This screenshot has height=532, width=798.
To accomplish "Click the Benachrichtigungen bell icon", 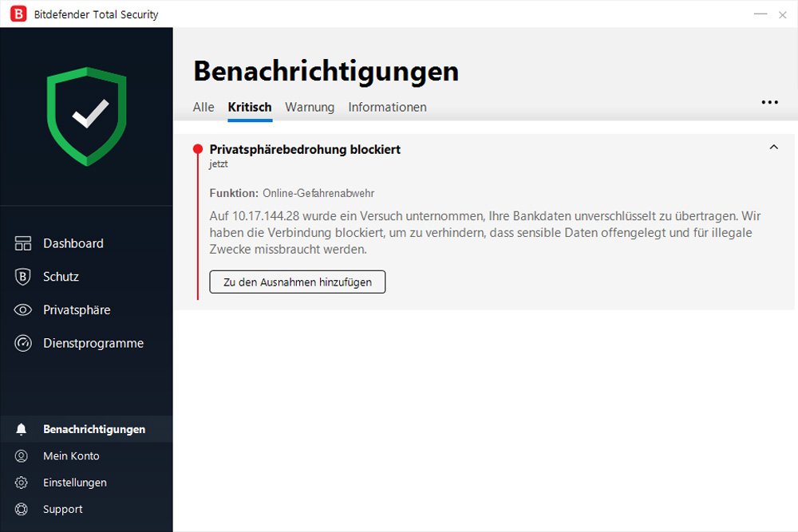I will click(x=22, y=429).
